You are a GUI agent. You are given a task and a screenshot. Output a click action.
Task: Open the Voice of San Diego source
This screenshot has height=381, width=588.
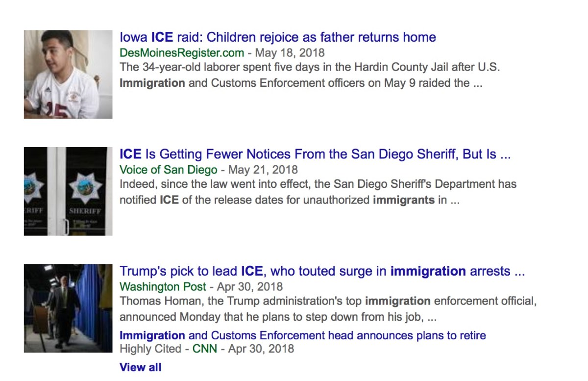[168, 170]
